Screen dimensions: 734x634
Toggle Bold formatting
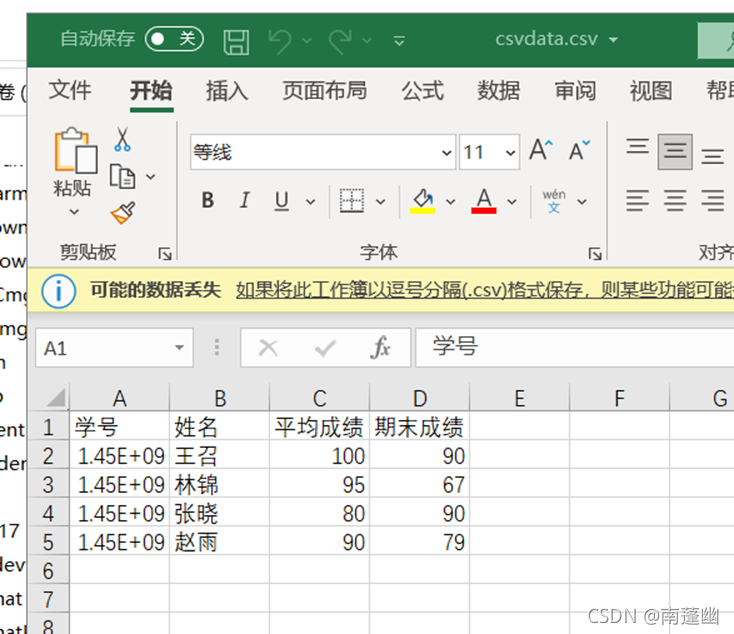coord(208,200)
